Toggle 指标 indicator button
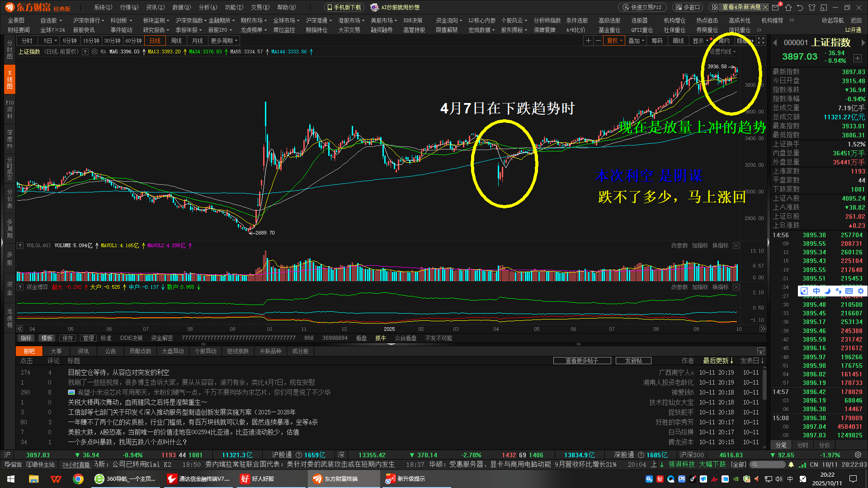This screenshot has height=488, width=868. (x=26, y=338)
